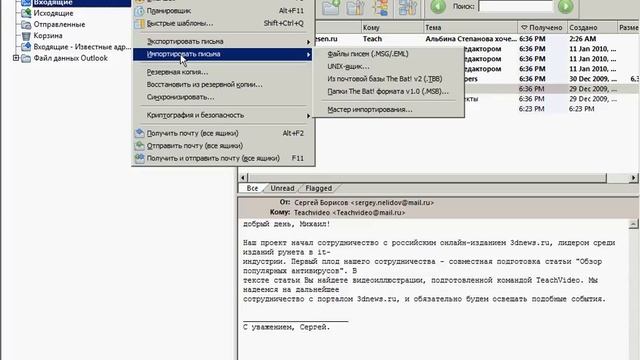Click the "С уважением, Сергей." signature line
This screenshot has height=360, width=640.
pos(287,327)
